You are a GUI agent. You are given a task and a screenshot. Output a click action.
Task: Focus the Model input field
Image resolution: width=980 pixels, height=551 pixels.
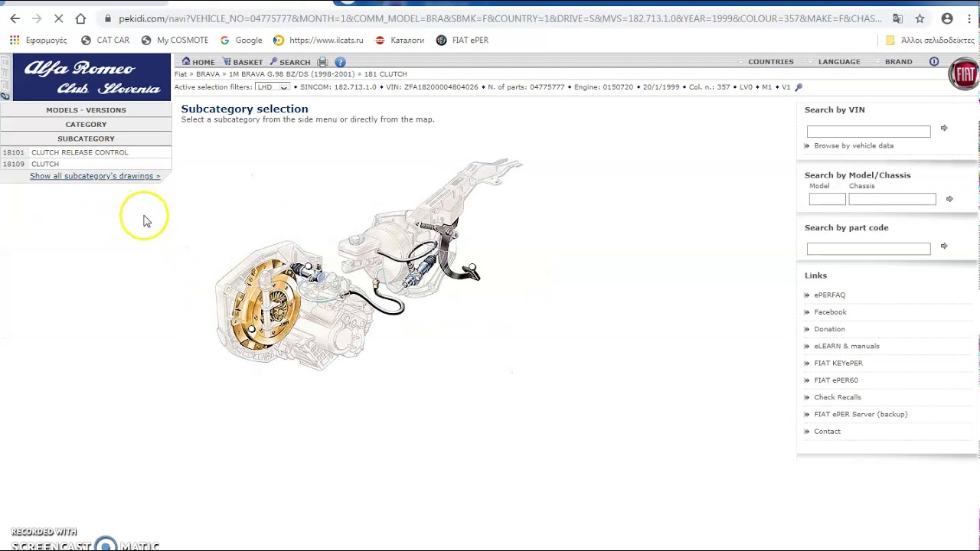827,199
